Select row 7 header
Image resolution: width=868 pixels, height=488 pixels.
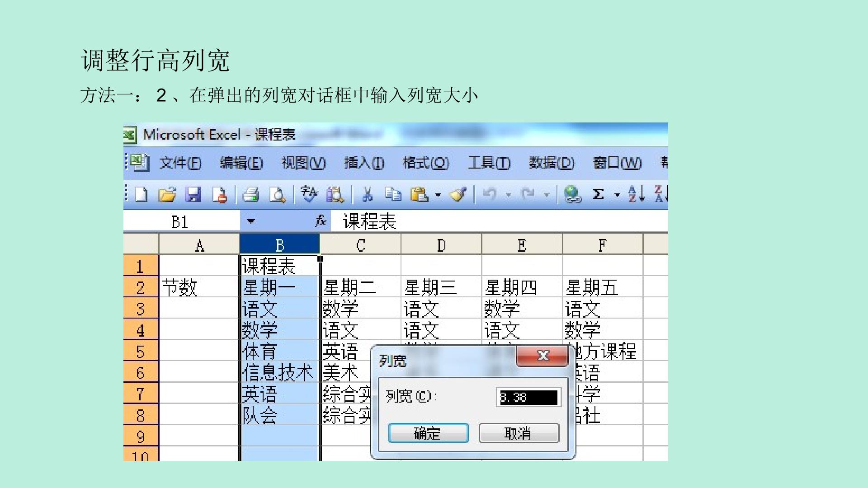pyautogui.click(x=141, y=393)
